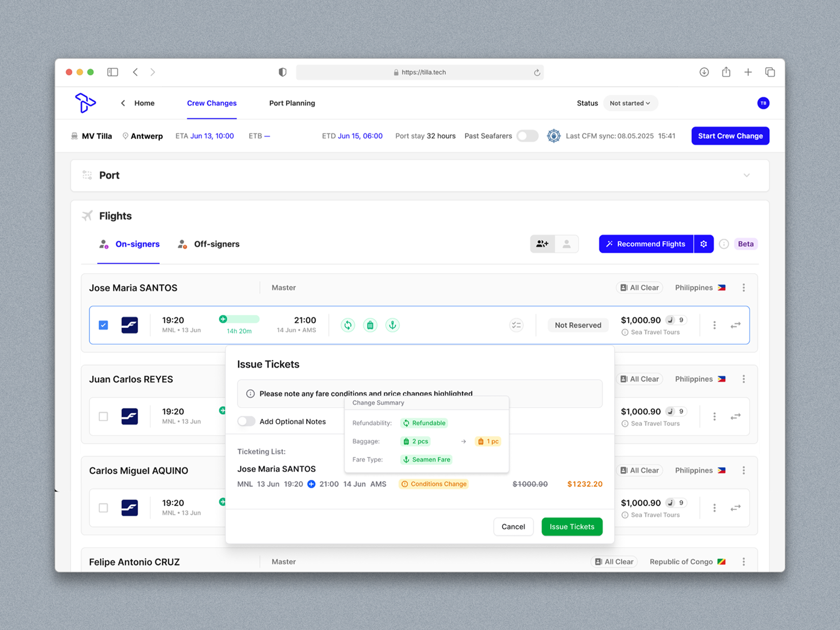The image size is (840, 630).
Task: Check the flight checkbox for Carlos Miguel AQUINO
Action: coord(103,508)
